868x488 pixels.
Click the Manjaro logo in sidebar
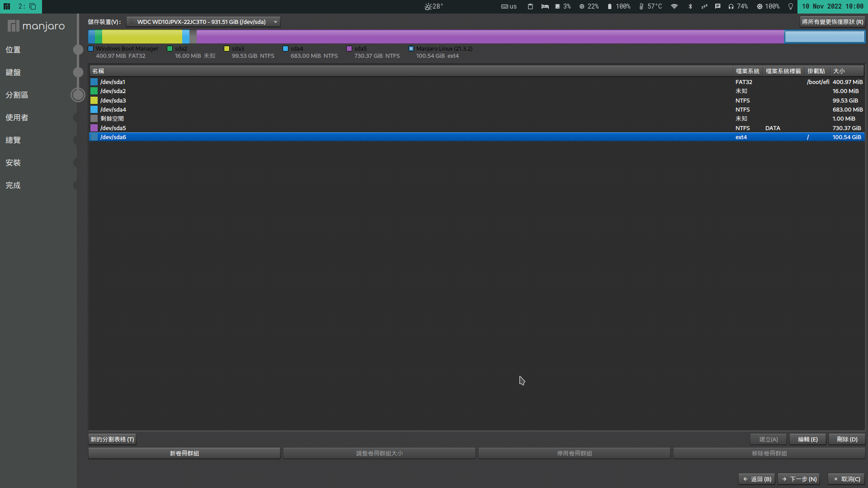pos(36,26)
